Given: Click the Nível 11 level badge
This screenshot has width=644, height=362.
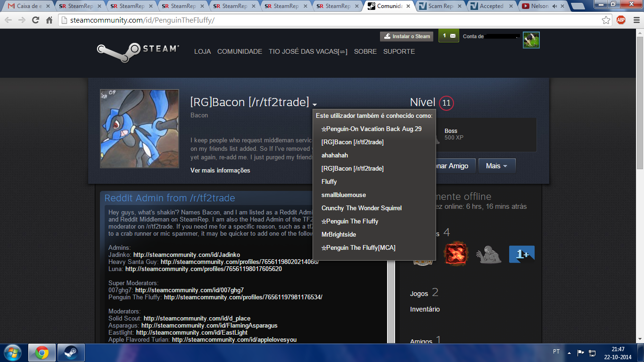Looking at the screenshot, I should [x=446, y=103].
